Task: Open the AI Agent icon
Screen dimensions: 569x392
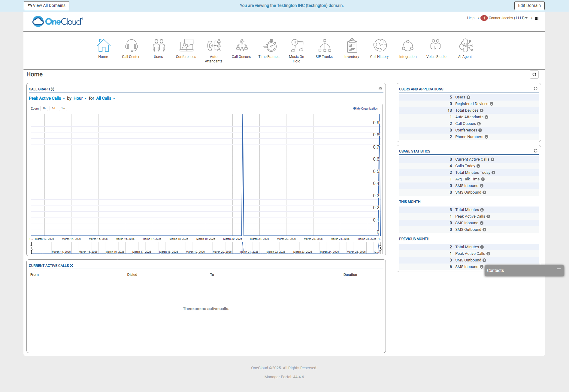Action: point(465,49)
